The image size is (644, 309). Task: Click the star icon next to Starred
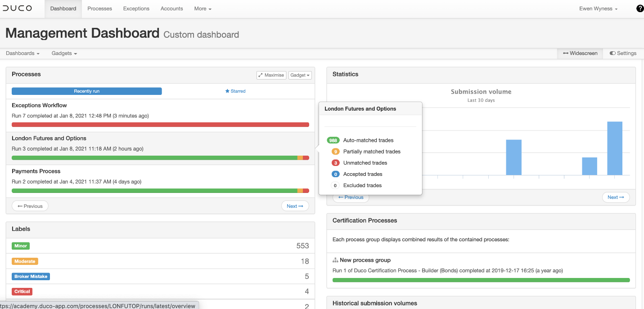click(228, 91)
